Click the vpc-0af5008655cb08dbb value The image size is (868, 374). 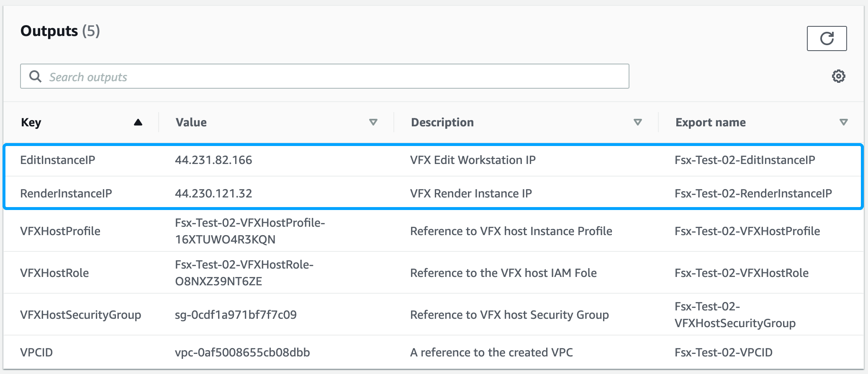[242, 352]
